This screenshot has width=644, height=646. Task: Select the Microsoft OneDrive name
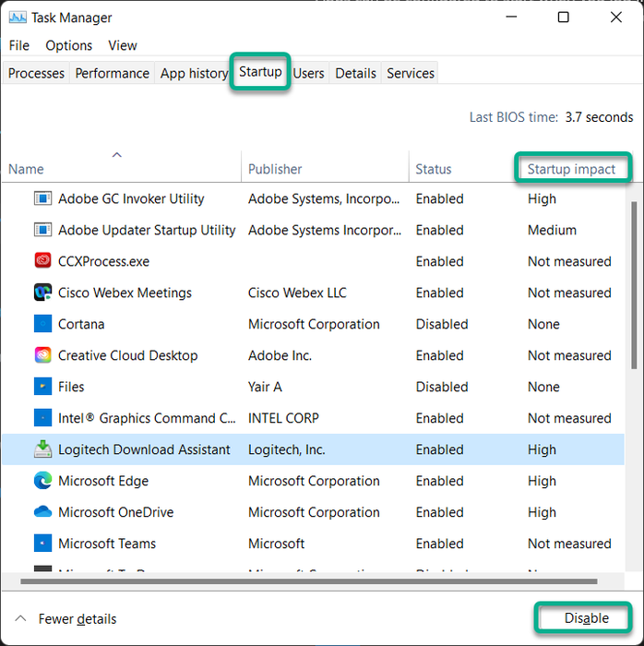(x=115, y=511)
